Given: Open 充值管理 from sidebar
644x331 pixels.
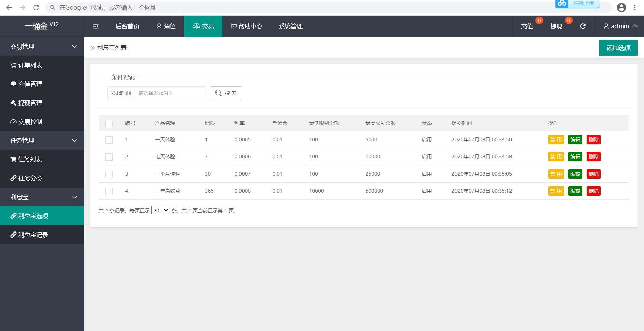Looking at the screenshot, I should [42, 84].
